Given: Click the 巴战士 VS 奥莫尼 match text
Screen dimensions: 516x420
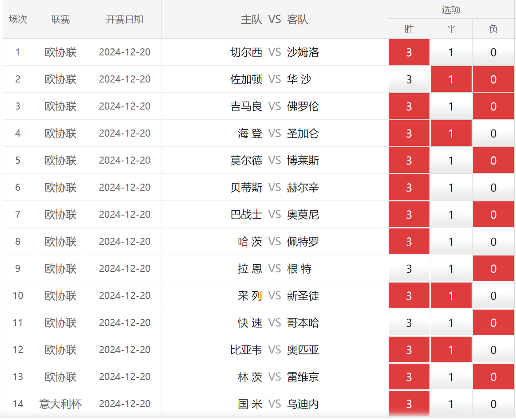Looking at the screenshot, I should pyautogui.click(x=275, y=215).
